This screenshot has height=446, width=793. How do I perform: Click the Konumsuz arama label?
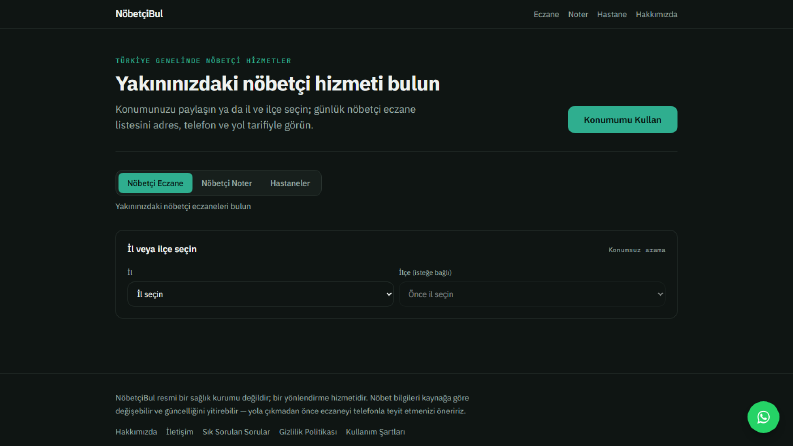coord(637,250)
